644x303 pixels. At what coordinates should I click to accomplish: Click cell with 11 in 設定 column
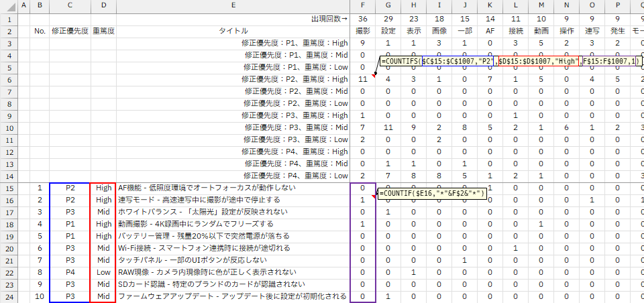pos(388,127)
